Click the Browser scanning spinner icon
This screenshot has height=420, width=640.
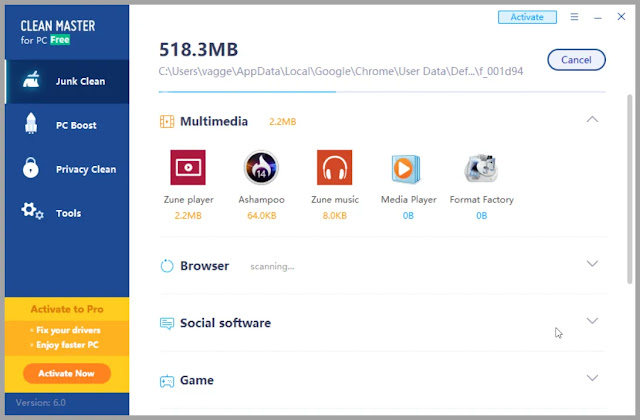[x=167, y=266]
